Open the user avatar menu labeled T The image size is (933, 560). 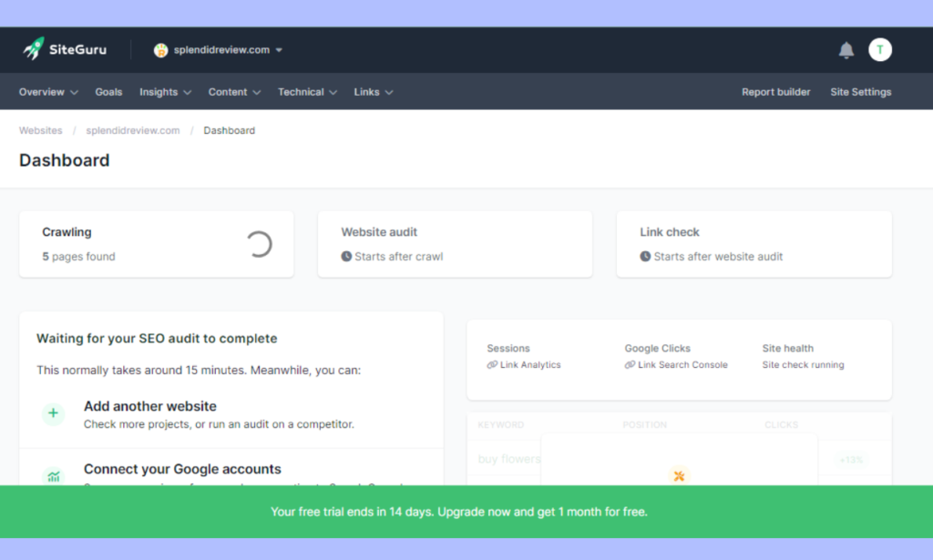880,50
